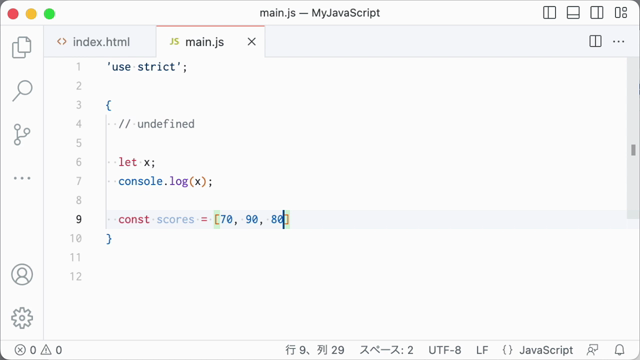The height and width of the screenshot is (360, 640).
Task: Click the number 70 in array
Action: (x=227, y=219)
